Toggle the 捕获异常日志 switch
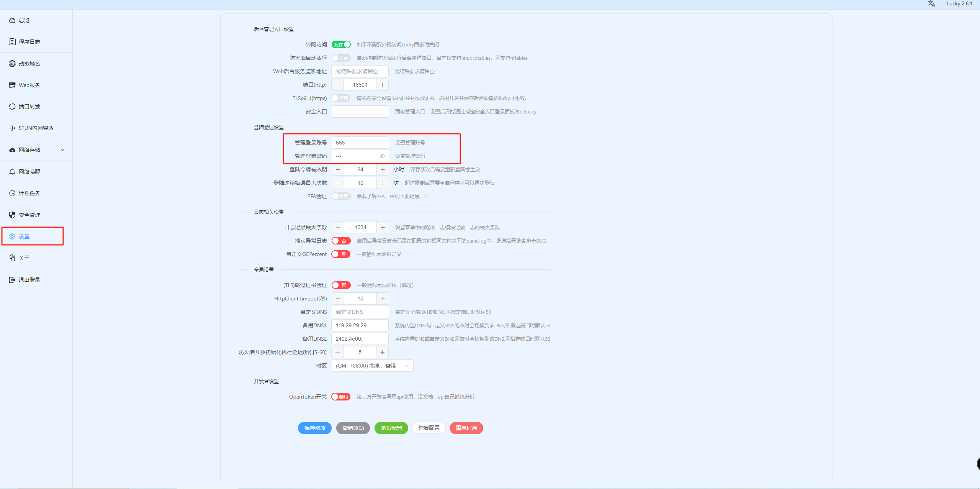The width and height of the screenshot is (980, 489). (x=341, y=241)
